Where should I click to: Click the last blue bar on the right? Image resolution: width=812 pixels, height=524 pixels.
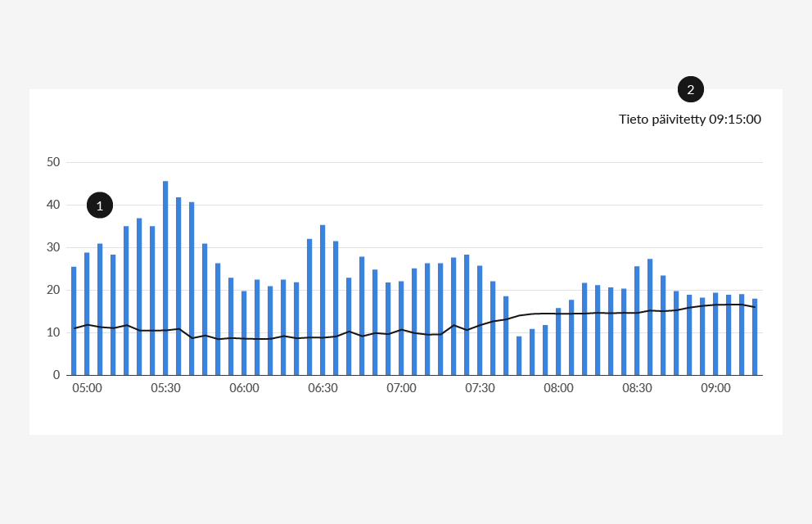click(x=755, y=337)
